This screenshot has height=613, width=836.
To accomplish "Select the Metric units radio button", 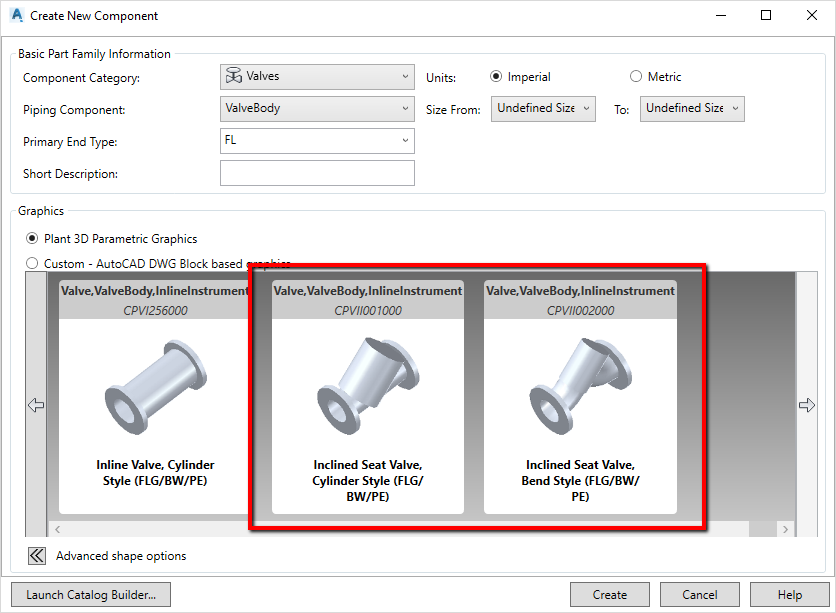I will tap(636, 77).
